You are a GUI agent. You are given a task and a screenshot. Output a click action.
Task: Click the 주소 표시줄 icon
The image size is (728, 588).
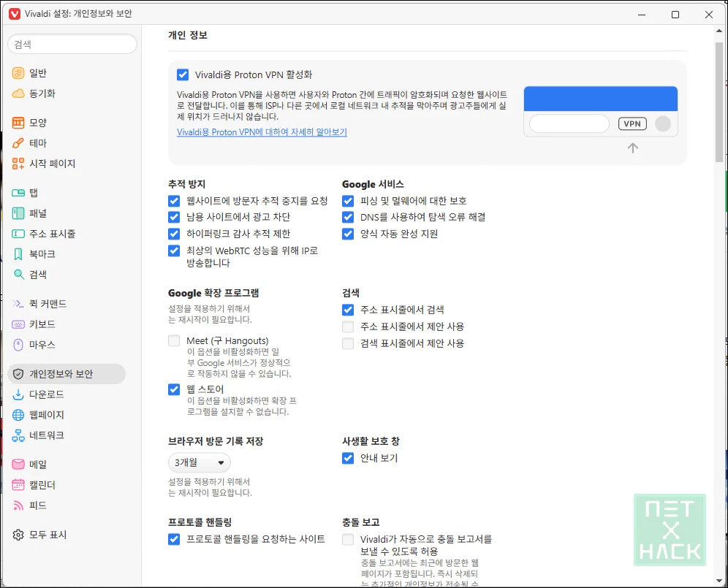click(x=18, y=234)
